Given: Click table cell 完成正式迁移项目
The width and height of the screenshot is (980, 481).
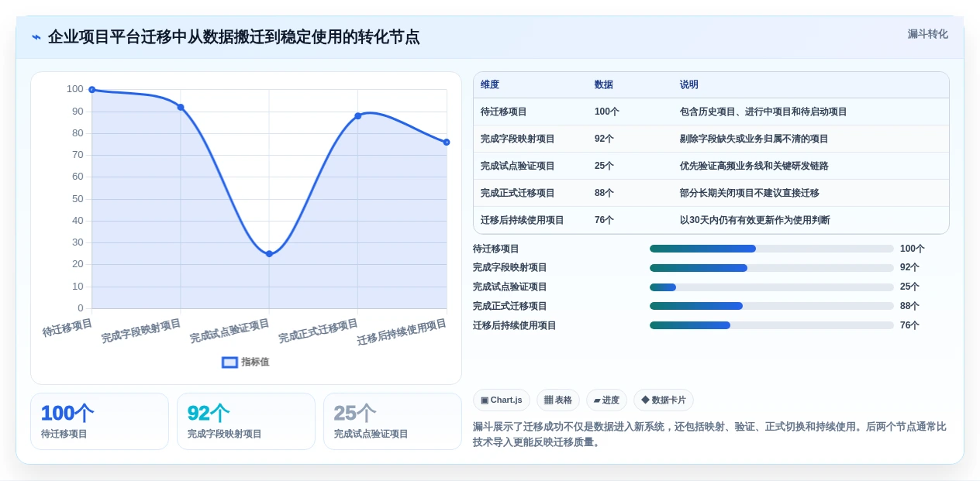Looking at the screenshot, I should 518,193.
